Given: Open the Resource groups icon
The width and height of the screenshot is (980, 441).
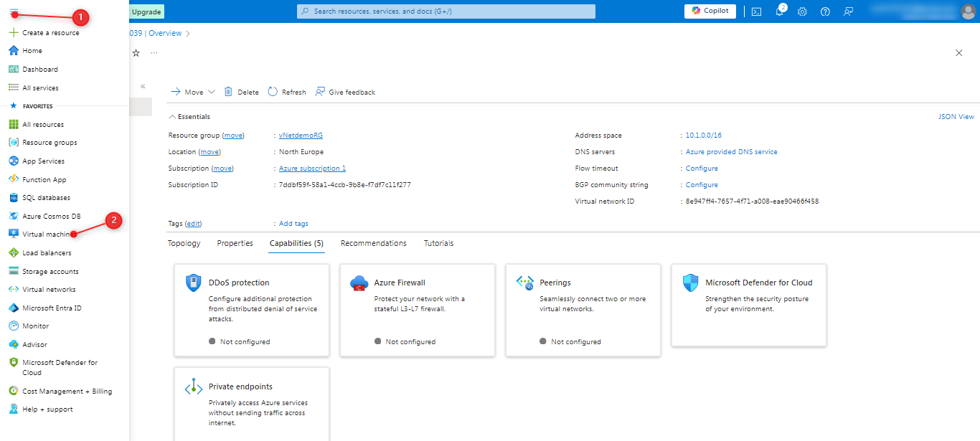Looking at the screenshot, I should pos(13,143).
